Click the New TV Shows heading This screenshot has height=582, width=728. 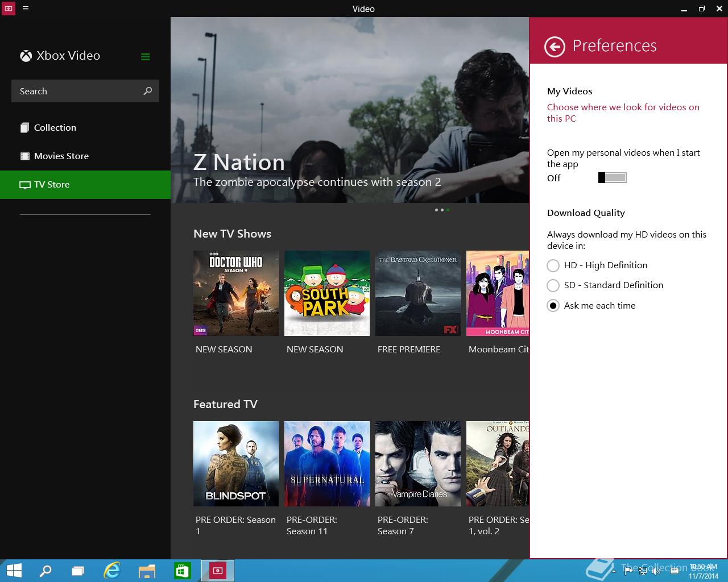coord(232,234)
